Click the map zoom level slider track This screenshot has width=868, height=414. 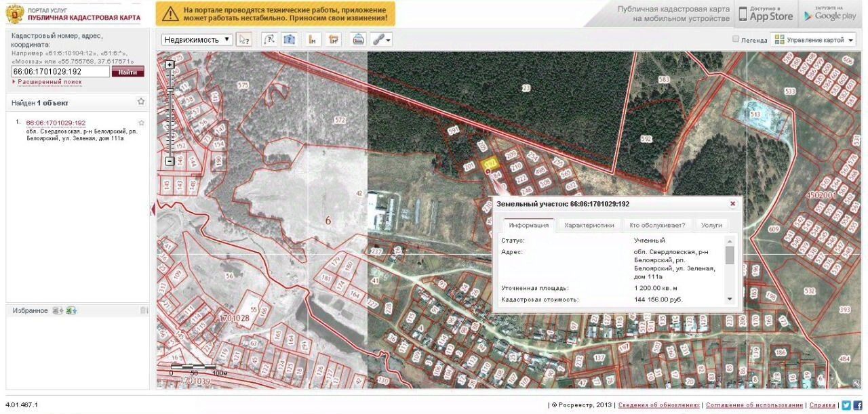(x=170, y=113)
